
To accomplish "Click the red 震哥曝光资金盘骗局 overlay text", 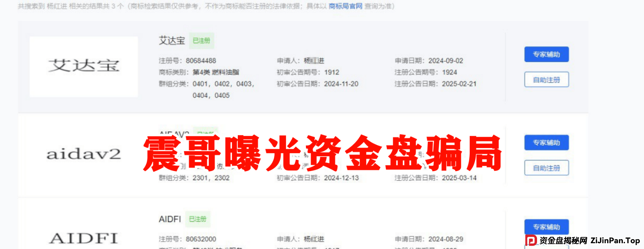I will 322,154.
